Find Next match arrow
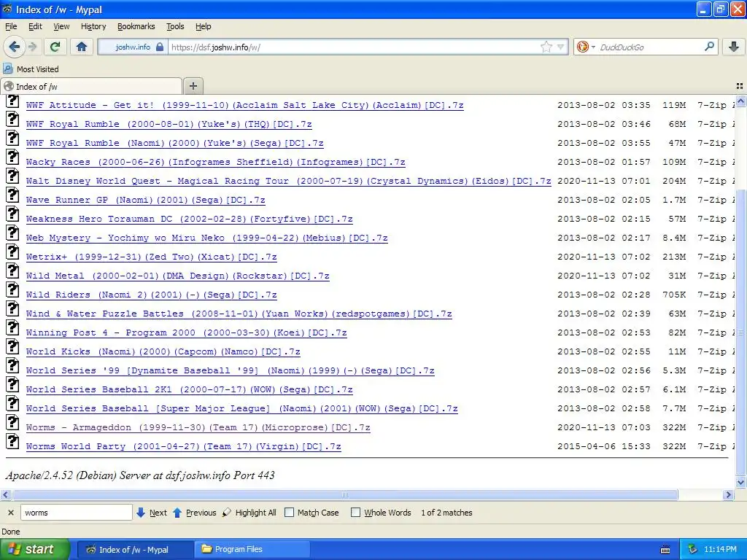Screen dimensions: 747x560 [x=152, y=513]
